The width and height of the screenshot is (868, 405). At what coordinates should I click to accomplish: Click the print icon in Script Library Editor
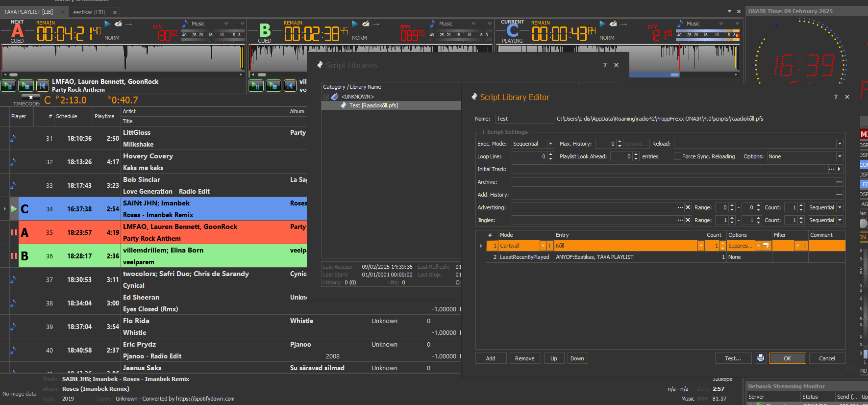pos(760,358)
